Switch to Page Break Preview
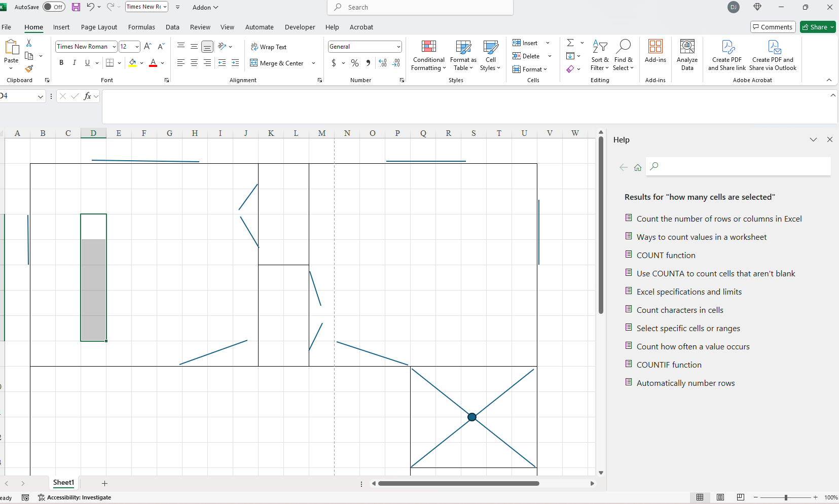 pos(741,497)
